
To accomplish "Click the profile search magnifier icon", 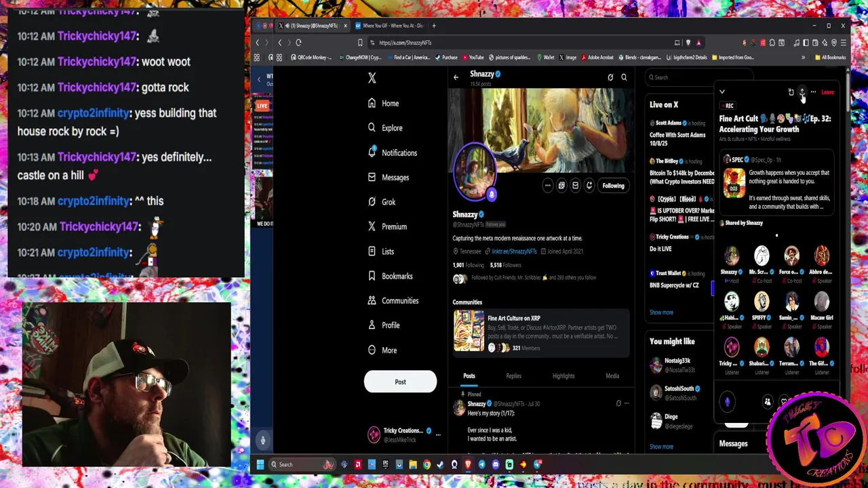I will [624, 77].
